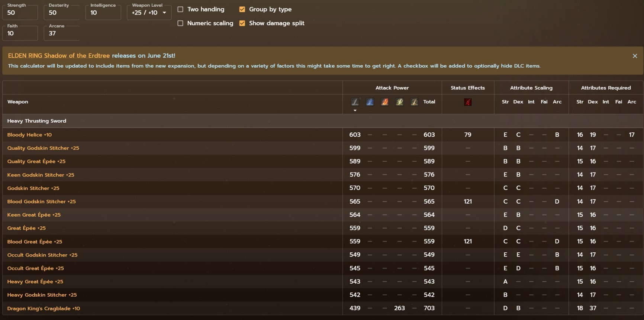Sort by bleed status effect icon
This screenshot has height=320, width=644.
pos(468,102)
